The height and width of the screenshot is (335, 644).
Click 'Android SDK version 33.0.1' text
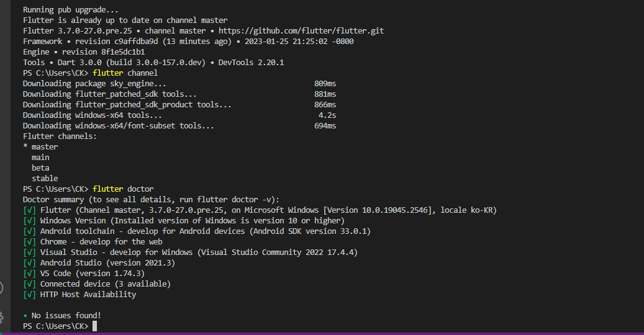click(x=310, y=231)
